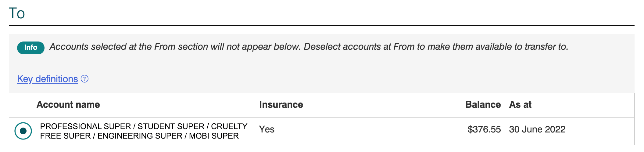Click the green Info badge
Screen dimensions: 644x152
(x=31, y=48)
